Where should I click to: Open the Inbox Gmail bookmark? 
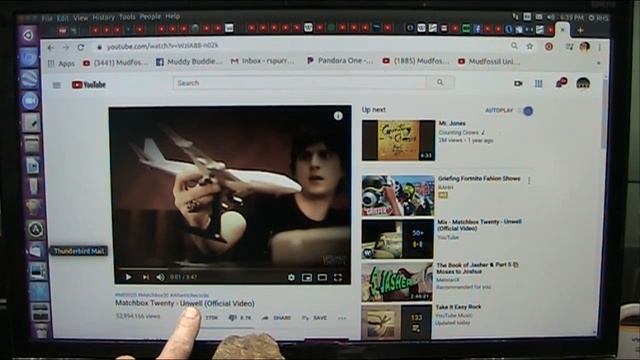pyautogui.click(x=262, y=61)
